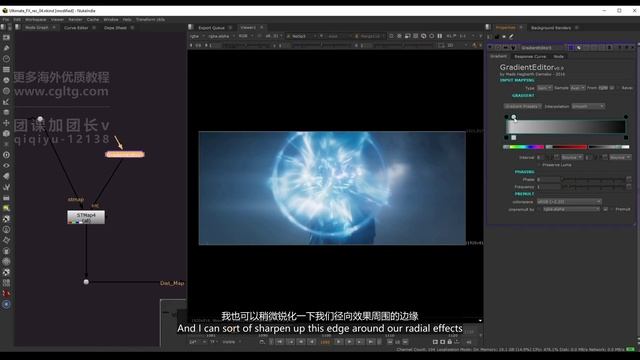Open the Filter nodes toolbar icon
Screen dimensions: 640x360
[6, 91]
